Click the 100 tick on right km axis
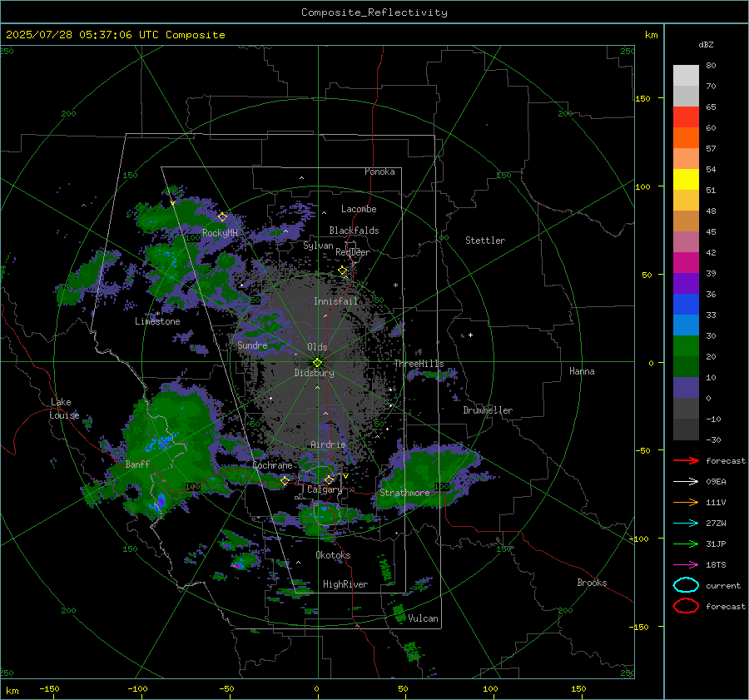749x700 pixels. pos(643,186)
